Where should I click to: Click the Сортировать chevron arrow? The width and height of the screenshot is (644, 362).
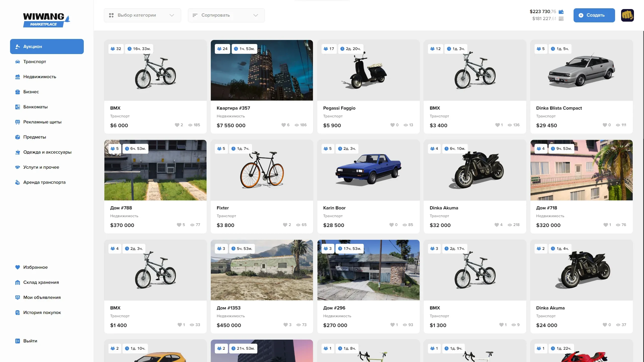coord(256,15)
